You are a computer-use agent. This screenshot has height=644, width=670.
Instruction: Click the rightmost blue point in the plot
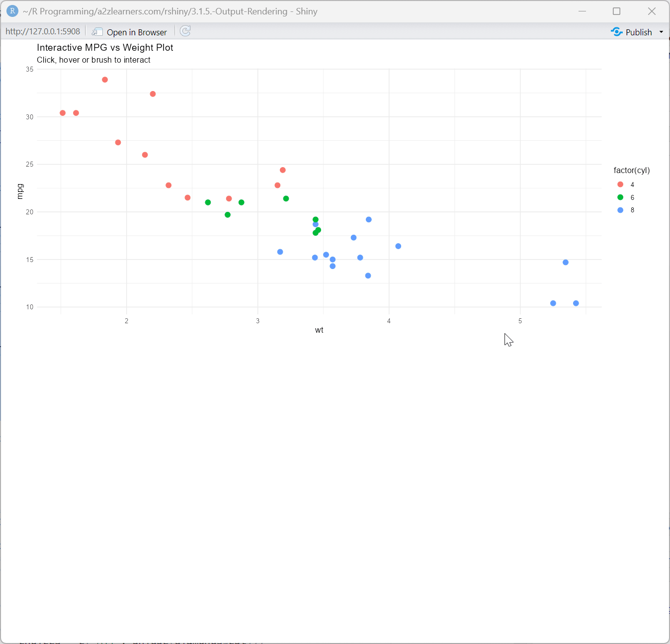[x=576, y=303]
